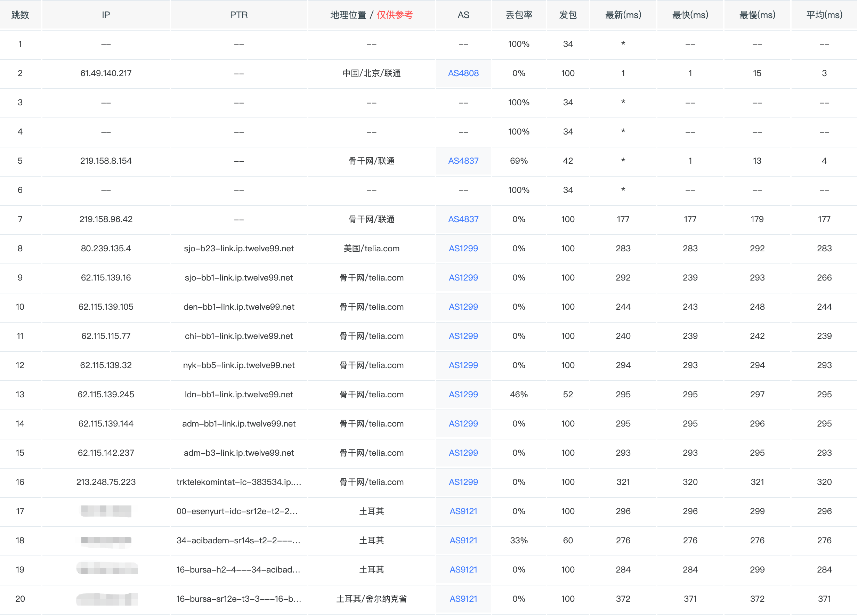Image resolution: width=858 pixels, height=616 pixels.
Task: Open the AS1299 link for IP 80.239.135.4
Action: tap(463, 248)
